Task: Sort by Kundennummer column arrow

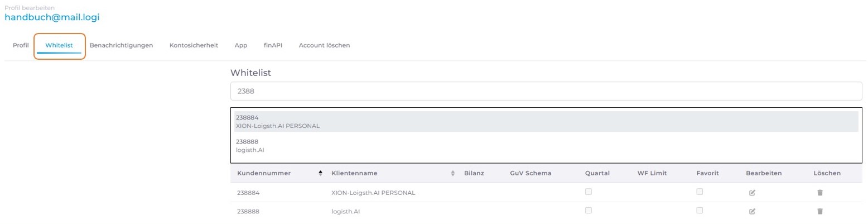Action: pos(320,173)
